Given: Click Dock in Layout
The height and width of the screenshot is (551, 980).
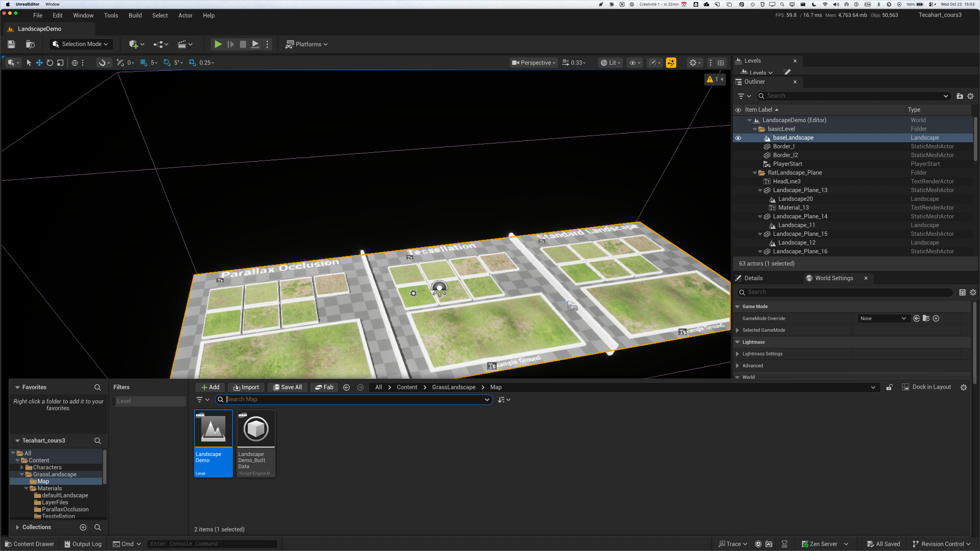Looking at the screenshot, I should click(x=927, y=387).
